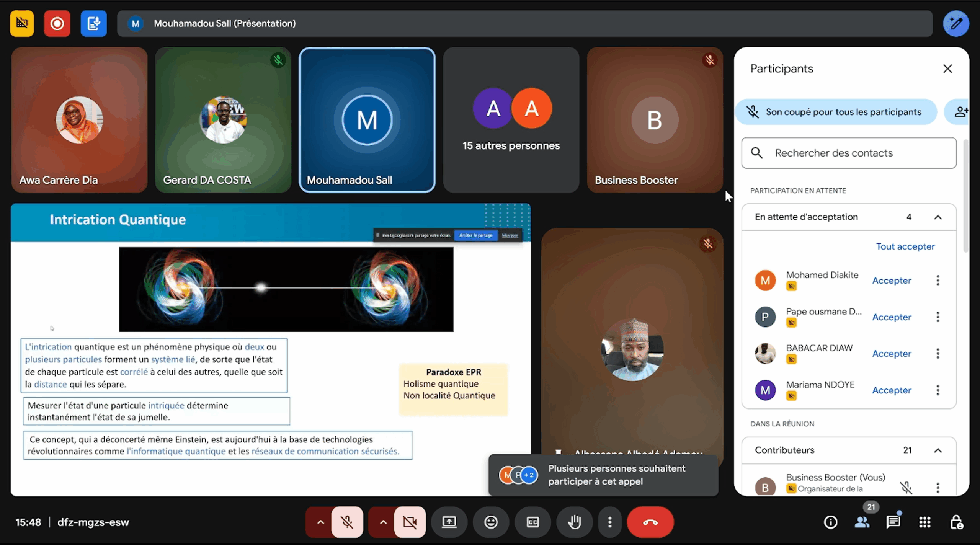This screenshot has width=980, height=545.
Task: Click the red recording icon at top
Action: (57, 24)
